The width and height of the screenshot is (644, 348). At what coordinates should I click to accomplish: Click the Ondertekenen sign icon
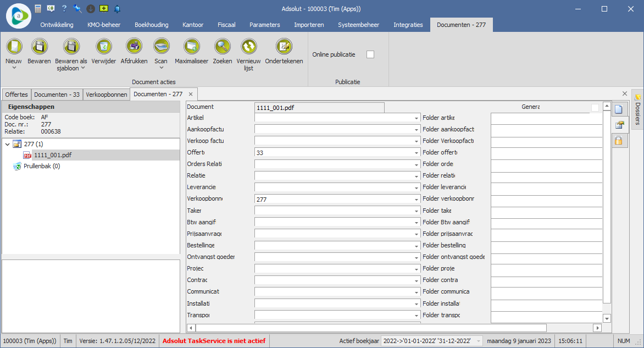point(284,46)
